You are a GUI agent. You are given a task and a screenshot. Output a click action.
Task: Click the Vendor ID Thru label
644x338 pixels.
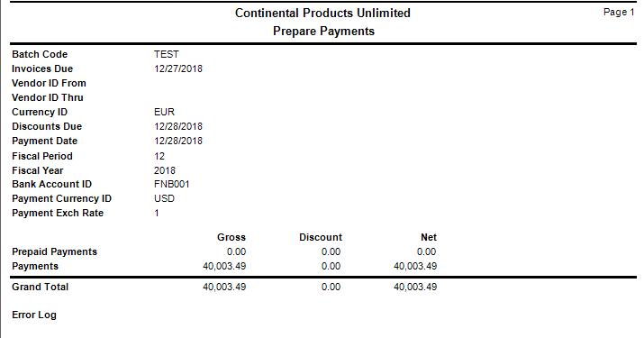point(48,97)
